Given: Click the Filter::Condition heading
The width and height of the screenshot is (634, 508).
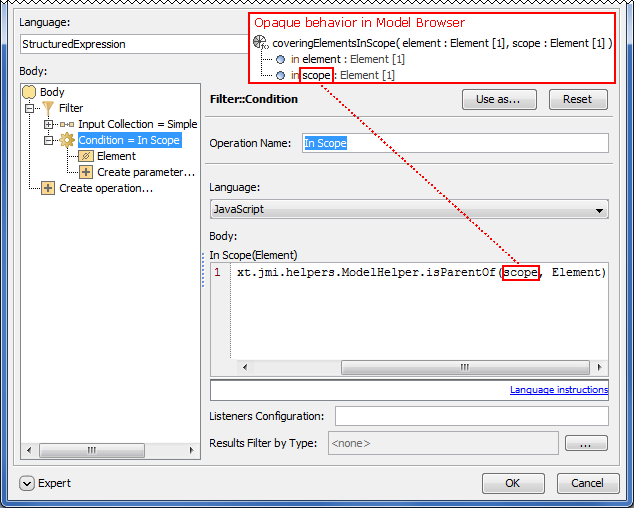Looking at the screenshot, I should tap(254, 99).
